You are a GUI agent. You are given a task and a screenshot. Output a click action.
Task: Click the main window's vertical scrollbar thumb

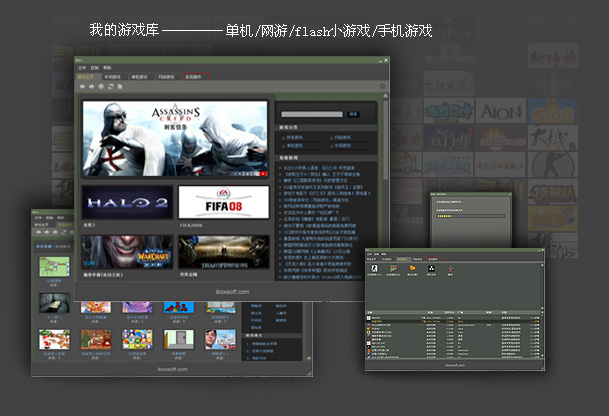pyautogui.click(x=385, y=140)
